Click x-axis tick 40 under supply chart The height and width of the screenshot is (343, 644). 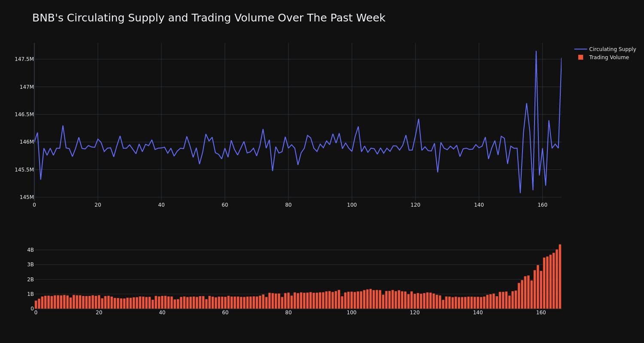(x=161, y=205)
